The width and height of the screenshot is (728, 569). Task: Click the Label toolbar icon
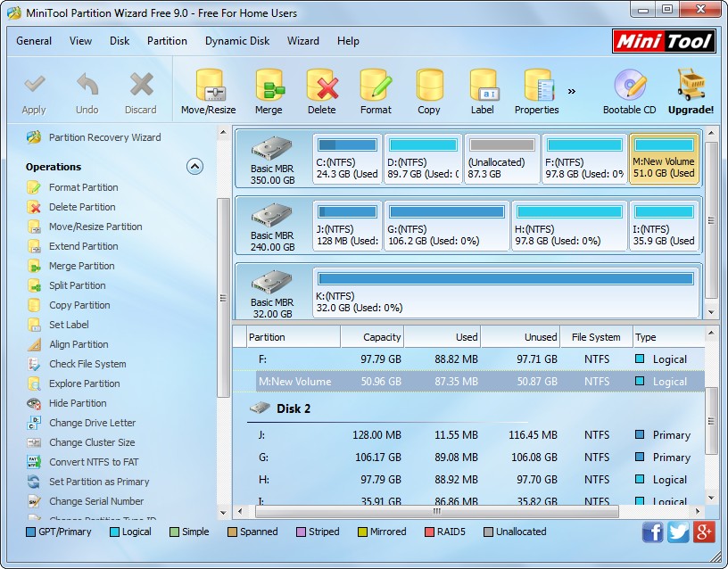point(484,85)
